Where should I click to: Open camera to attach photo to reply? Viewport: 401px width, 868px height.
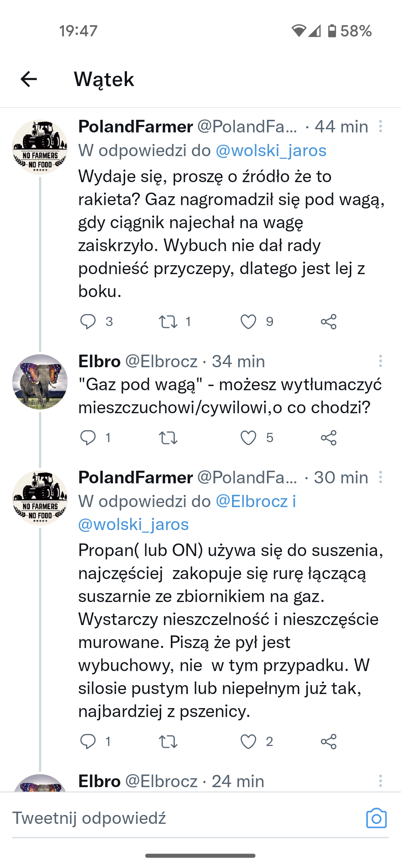(x=376, y=818)
